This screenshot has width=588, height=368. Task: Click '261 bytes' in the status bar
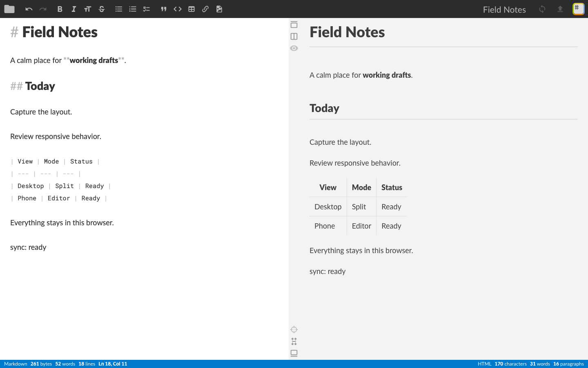(x=41, y=364)
